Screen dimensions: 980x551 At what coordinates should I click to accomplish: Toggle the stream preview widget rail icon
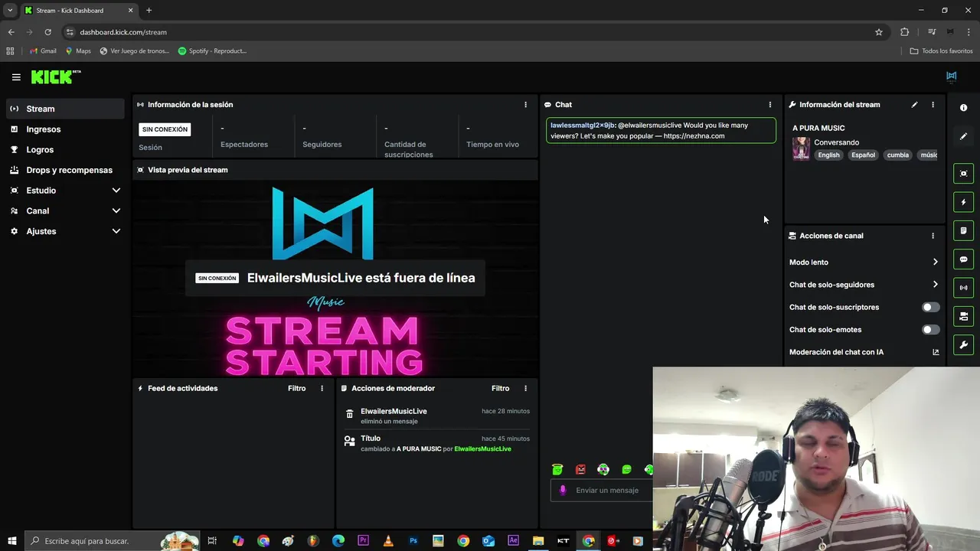[x=963, y=174]
